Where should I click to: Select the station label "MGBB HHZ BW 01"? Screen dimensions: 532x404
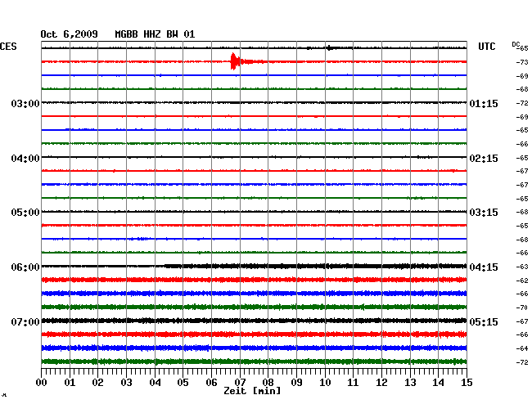[155, 34]
